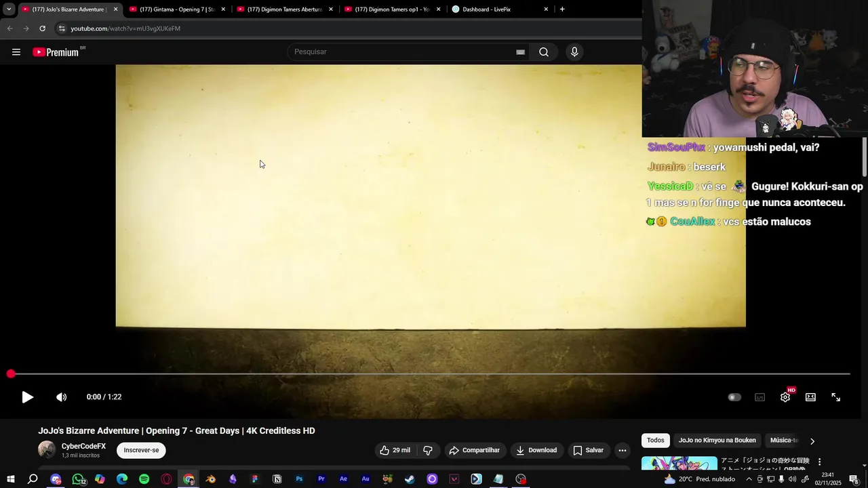Switch to Gintama - Opening 7 tab
868x488 pixels.
coord(176,9)
